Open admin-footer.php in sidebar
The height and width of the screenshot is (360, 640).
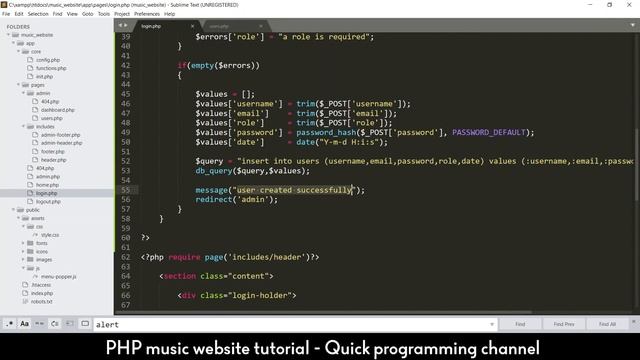(60, 135)
